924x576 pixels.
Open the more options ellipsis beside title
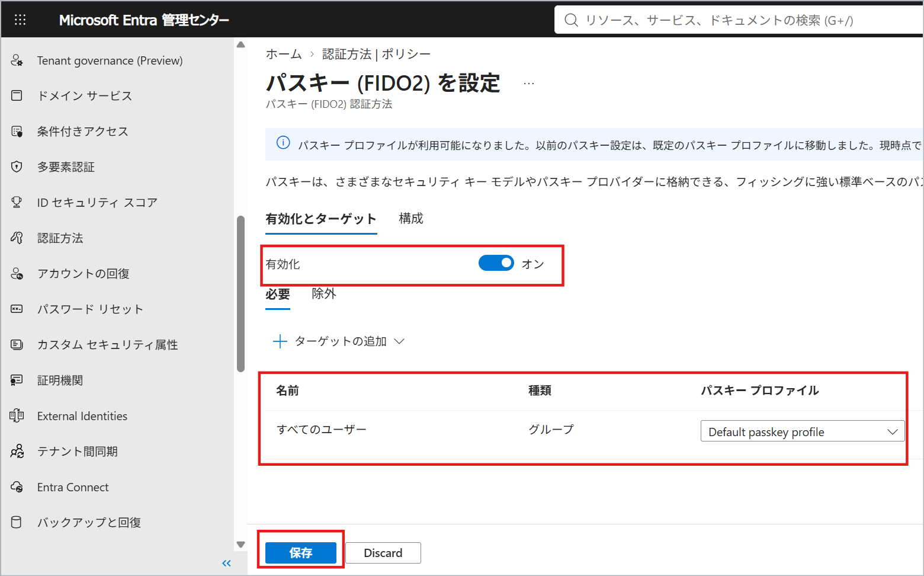click(x=529, y=84)
